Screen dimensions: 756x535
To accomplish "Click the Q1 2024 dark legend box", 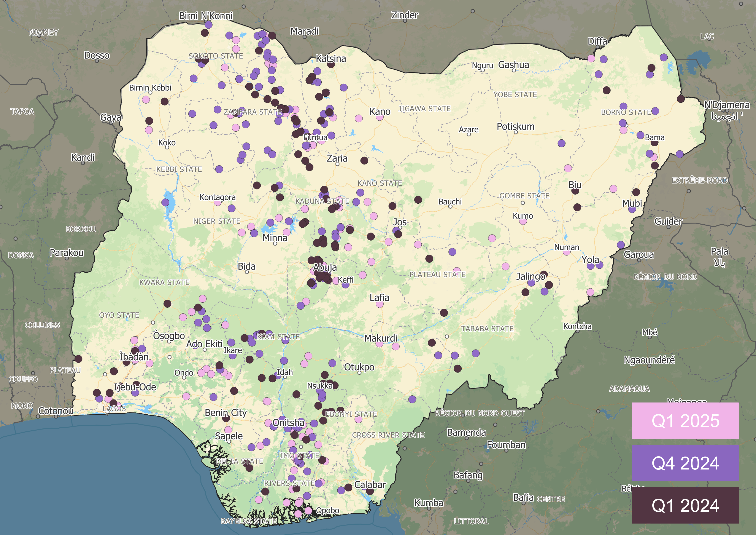I will [x=685, y=505].
